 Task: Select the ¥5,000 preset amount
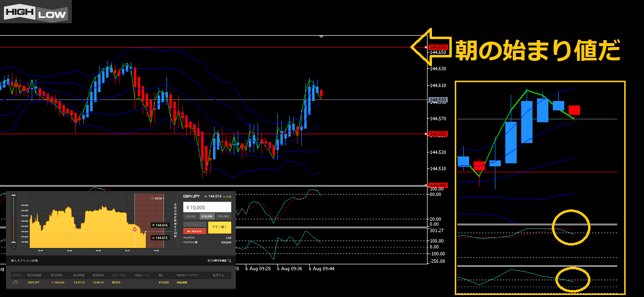pyautogui.click(x=190, y=216)
